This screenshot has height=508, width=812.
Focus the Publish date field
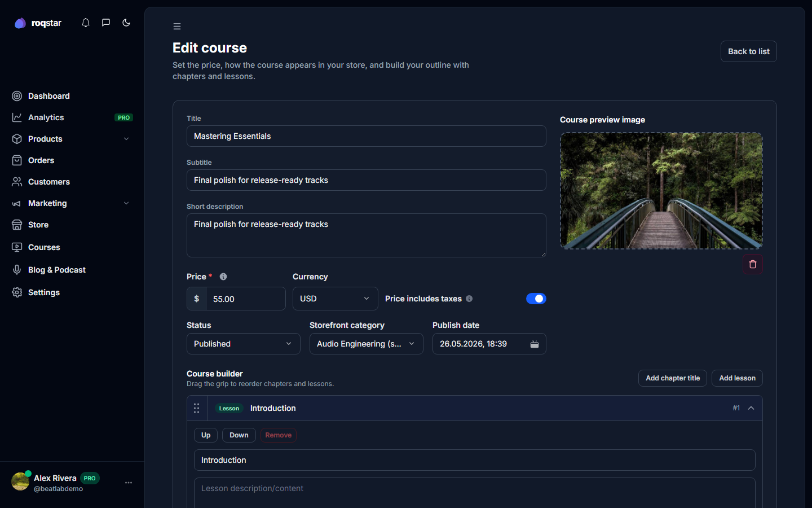point(489,344)
